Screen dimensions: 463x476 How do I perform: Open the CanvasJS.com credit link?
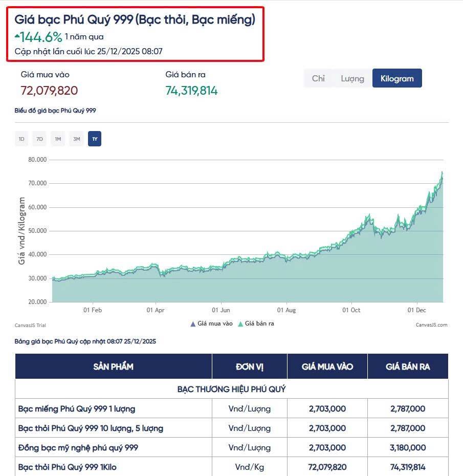[x=431, y=324]
